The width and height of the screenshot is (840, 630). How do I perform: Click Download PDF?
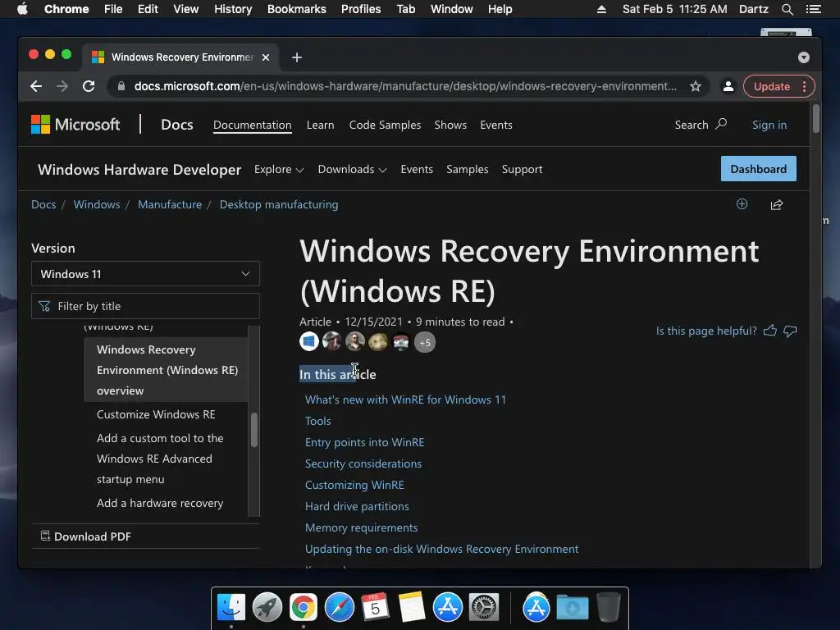click(x=85, y=536)
